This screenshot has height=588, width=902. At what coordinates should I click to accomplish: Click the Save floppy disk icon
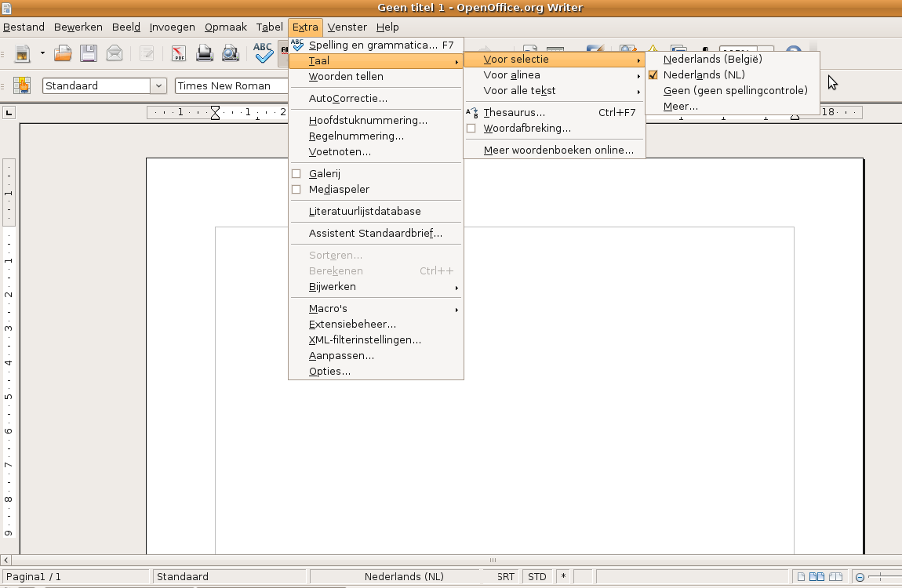coord(88,53)
